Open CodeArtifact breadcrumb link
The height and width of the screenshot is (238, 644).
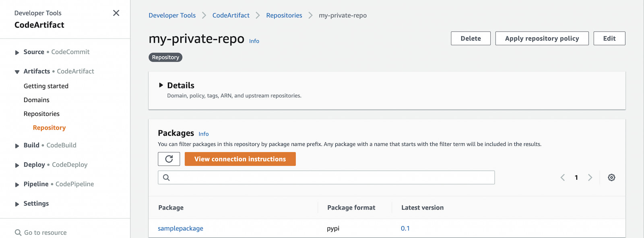coord(231,15)
